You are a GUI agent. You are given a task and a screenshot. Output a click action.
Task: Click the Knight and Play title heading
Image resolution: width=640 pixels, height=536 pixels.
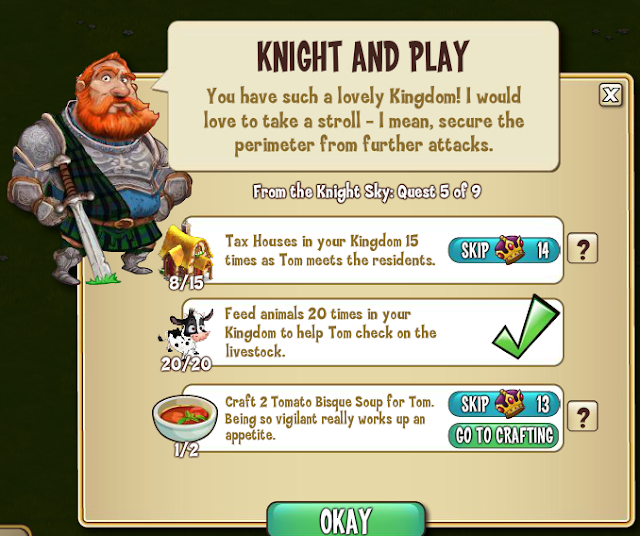tap(363, 56)
